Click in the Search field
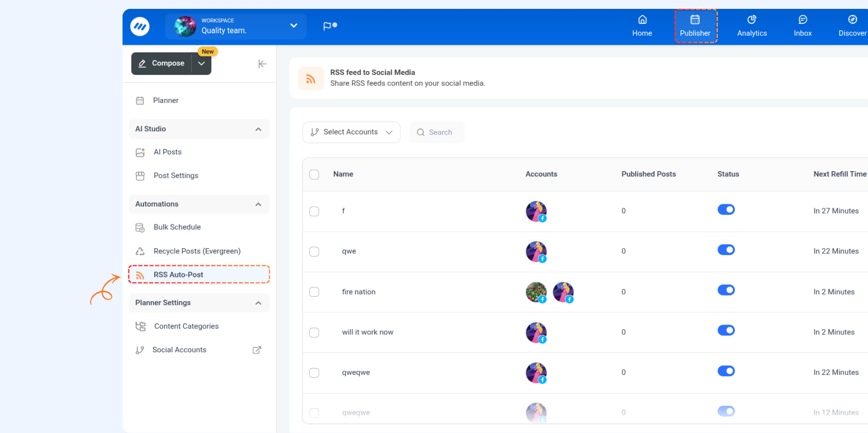 coord(437,132)
